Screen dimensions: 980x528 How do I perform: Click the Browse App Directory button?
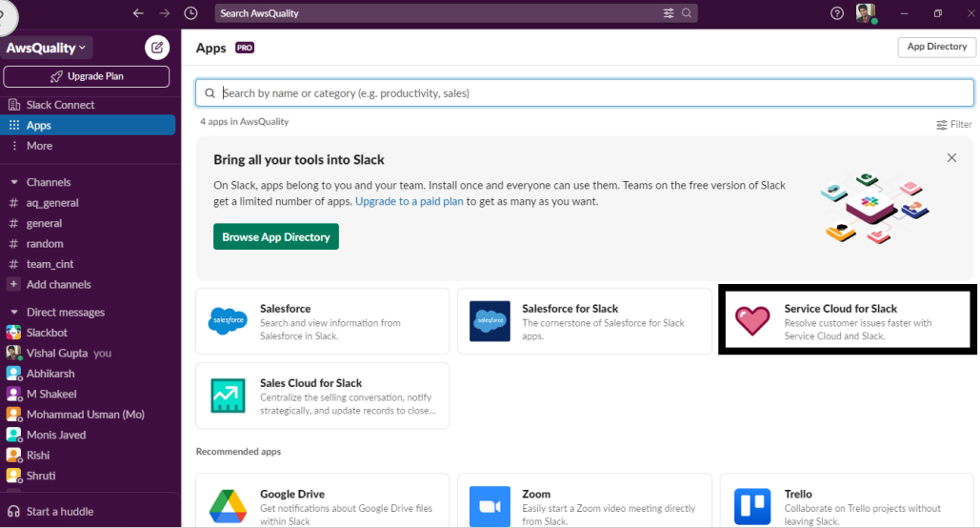(x=275, y=236)
